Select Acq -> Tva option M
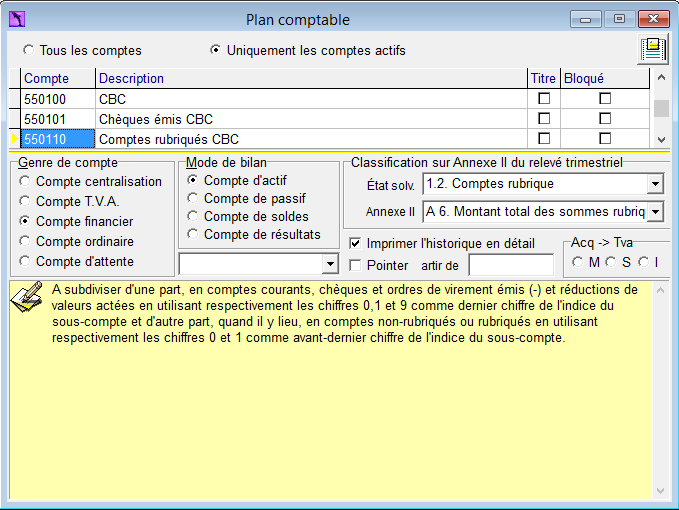Screen dimensions: 679x510 [577, 262]
